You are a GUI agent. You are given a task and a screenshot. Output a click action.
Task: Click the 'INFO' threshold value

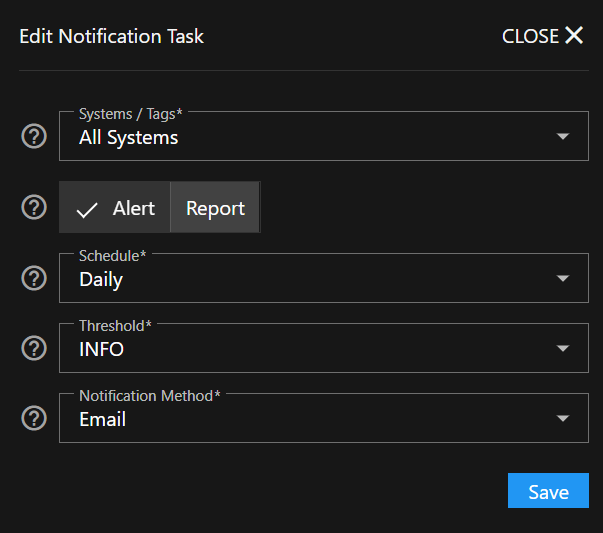click(101, 349)
